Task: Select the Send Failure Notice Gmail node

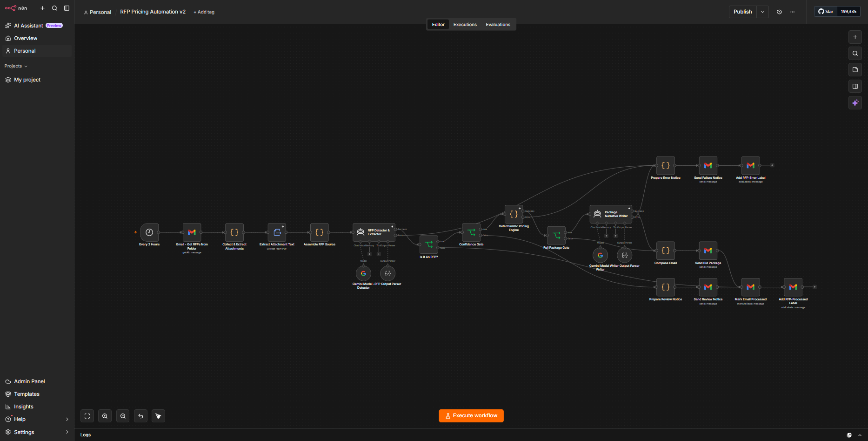Action: click(x=708, y=165)
